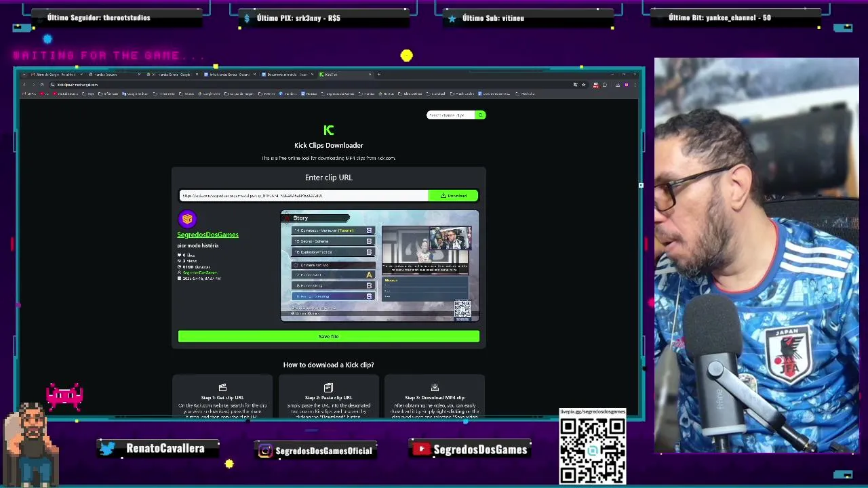
Task: Click the browser forward arrow
Action: pyautogui.click(x=33, y=85)
